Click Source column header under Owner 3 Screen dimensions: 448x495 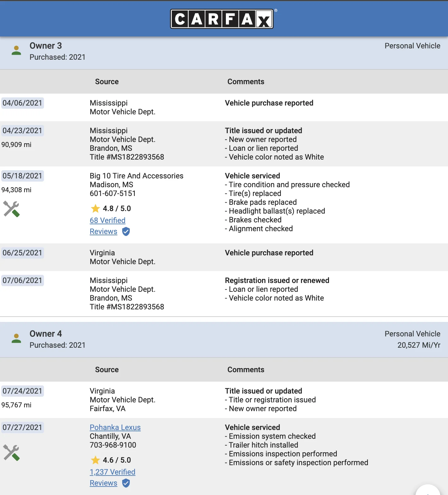107,82
